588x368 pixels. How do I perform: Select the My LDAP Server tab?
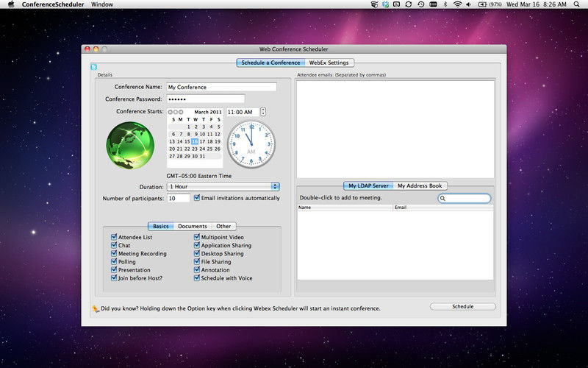coord(368,185)
